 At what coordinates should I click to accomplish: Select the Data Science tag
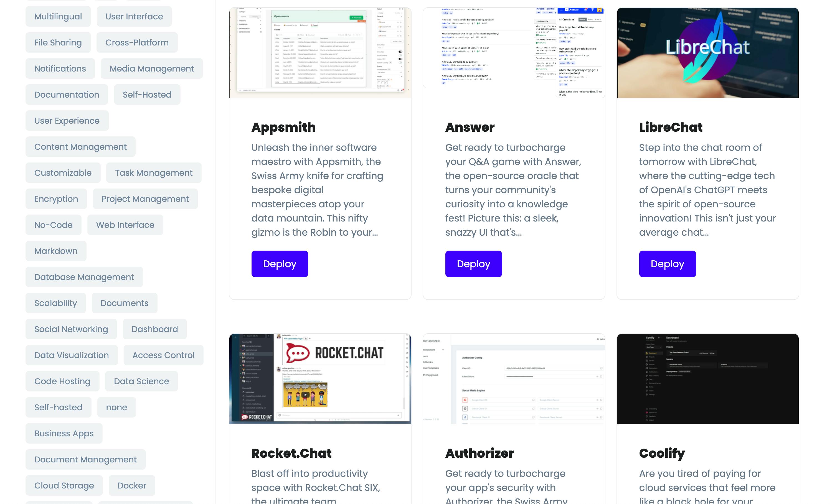click(x=141, y=381)
